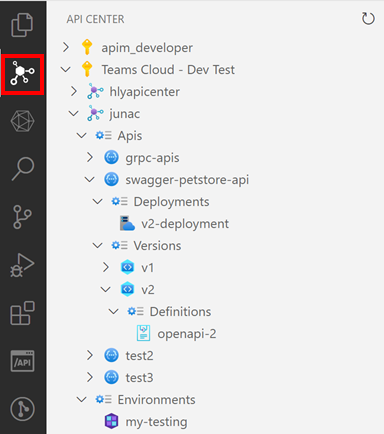Expand the grpc-apis API
The height and width of the screenshot is (434, 384).
pos(90,157)
